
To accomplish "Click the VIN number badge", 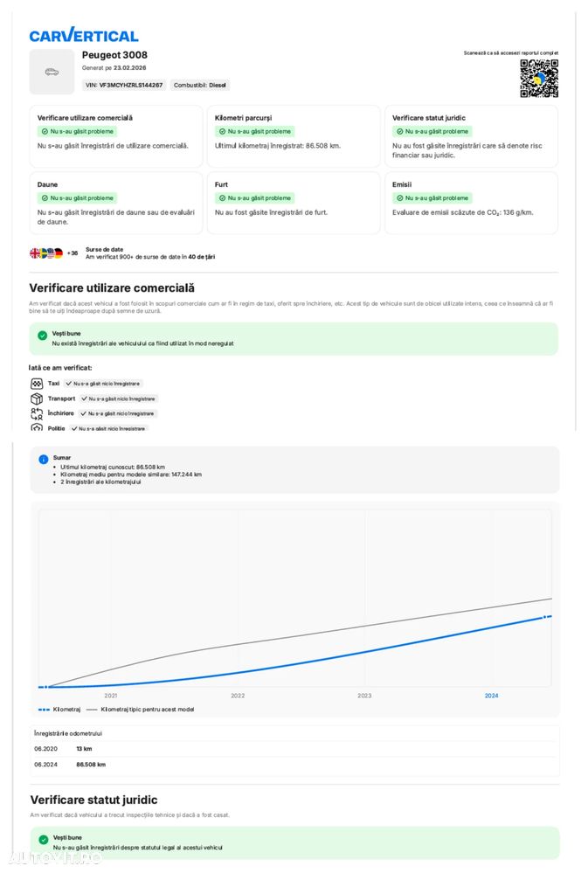I will pyautogui.click(x=124, y=86).
